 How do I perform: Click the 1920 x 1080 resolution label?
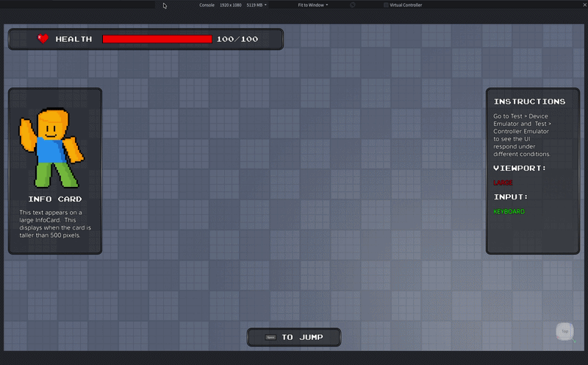[230, 5]
